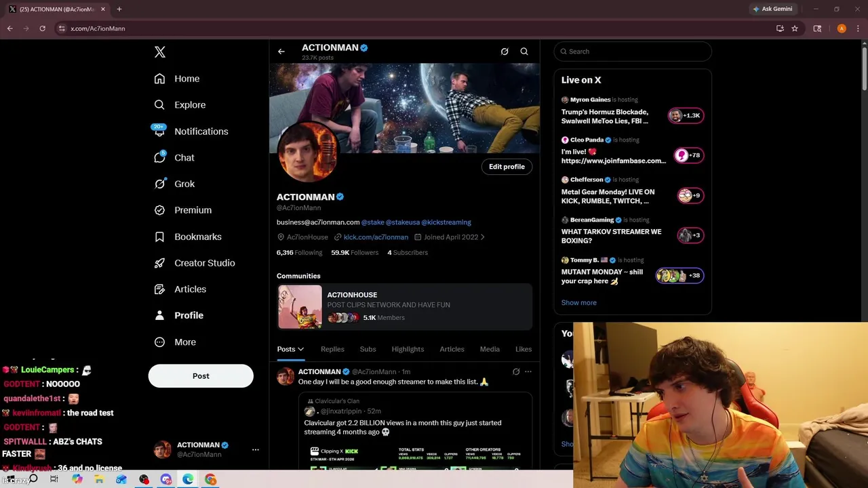868x488 pixels.
Task: Switch to the Articles profile tab
Action: click(452, 349)
